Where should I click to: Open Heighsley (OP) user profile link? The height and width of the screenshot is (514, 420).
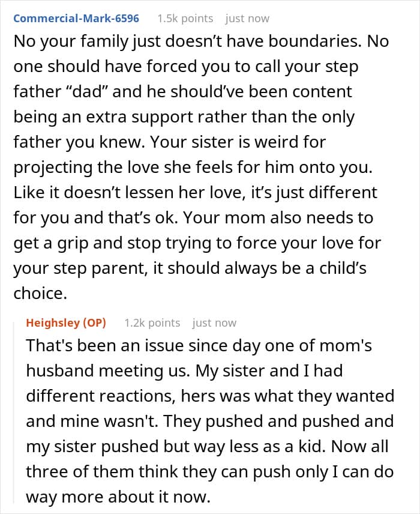pyautogui.click(x=66, y=322)
